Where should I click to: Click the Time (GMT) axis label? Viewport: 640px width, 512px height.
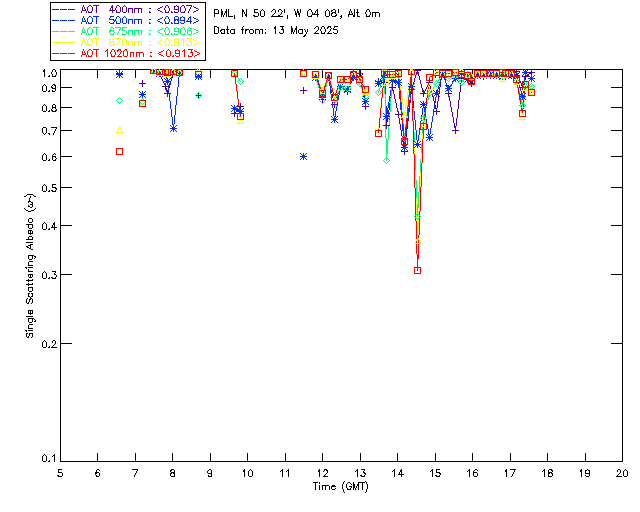tap(340, 487)
